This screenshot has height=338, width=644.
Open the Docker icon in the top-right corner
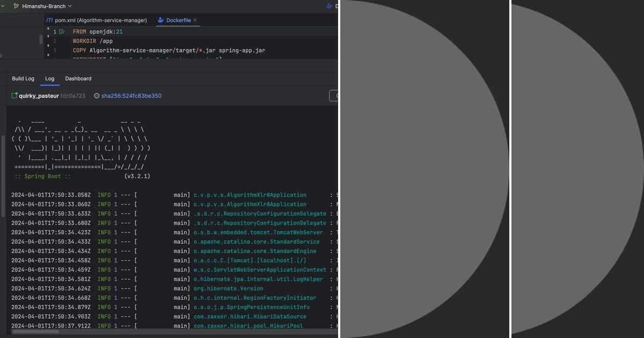328,6
